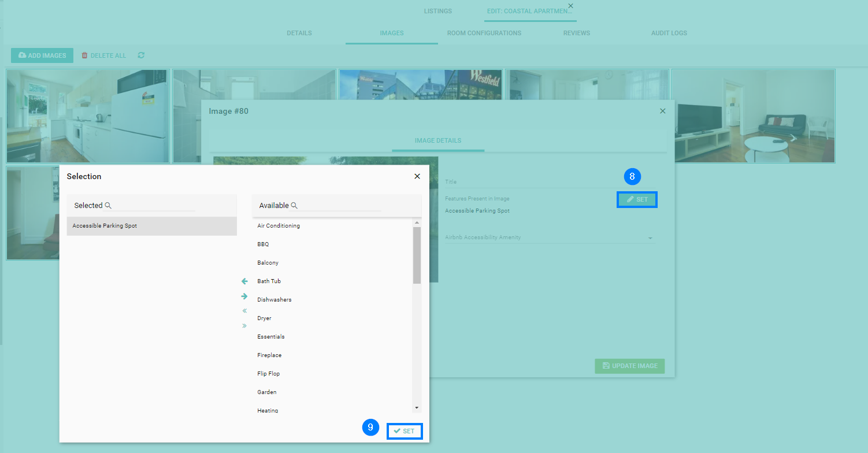Open the Audit Logs tab

coord(669,33)
